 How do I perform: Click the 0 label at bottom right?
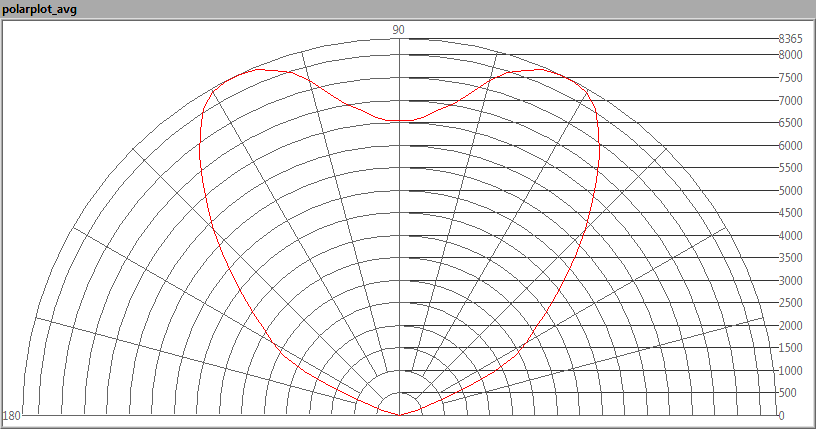(781, 415)
